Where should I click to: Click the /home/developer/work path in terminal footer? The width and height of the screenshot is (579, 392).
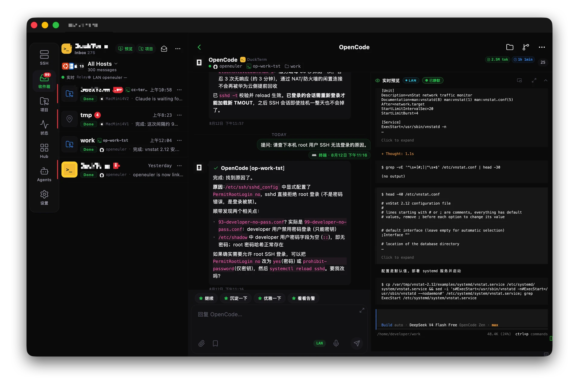[x=399, y=334]
